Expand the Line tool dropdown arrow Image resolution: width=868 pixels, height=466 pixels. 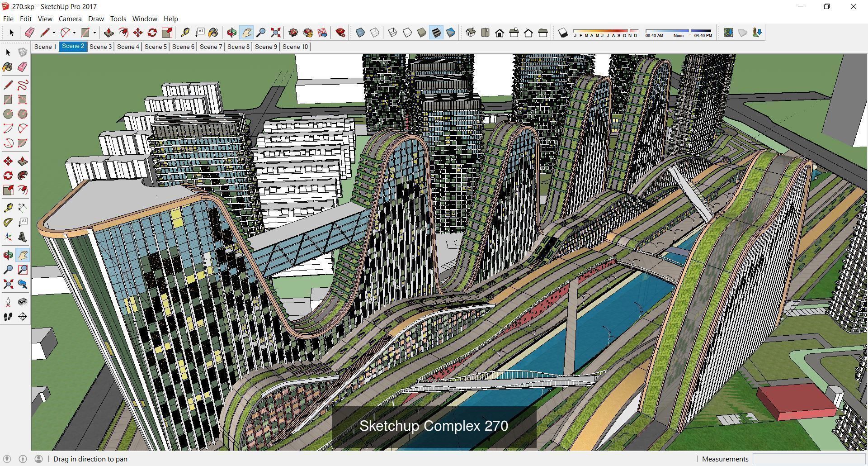pos(54,33)
